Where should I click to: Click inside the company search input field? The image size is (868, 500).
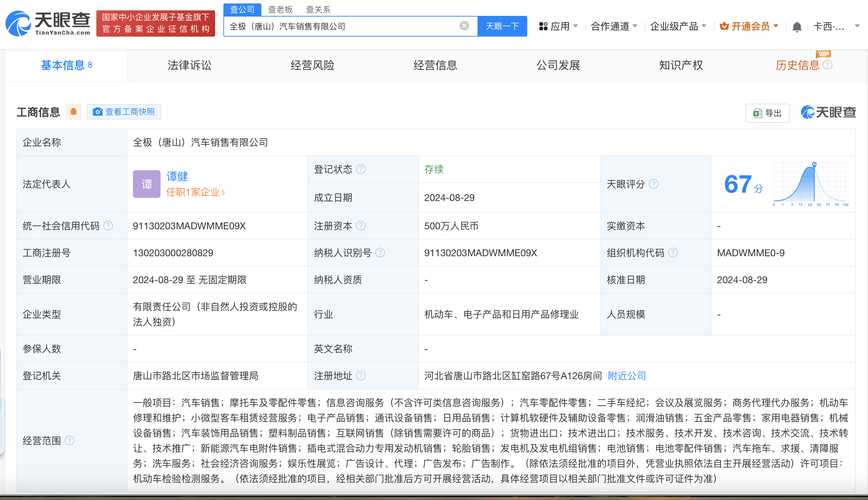coord(345,26)
